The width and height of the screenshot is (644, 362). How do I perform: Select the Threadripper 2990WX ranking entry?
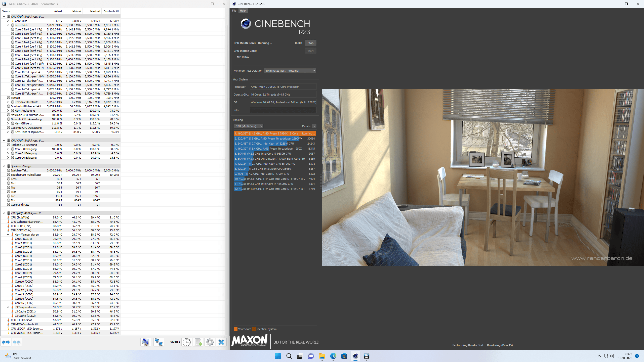click(275, 139)
